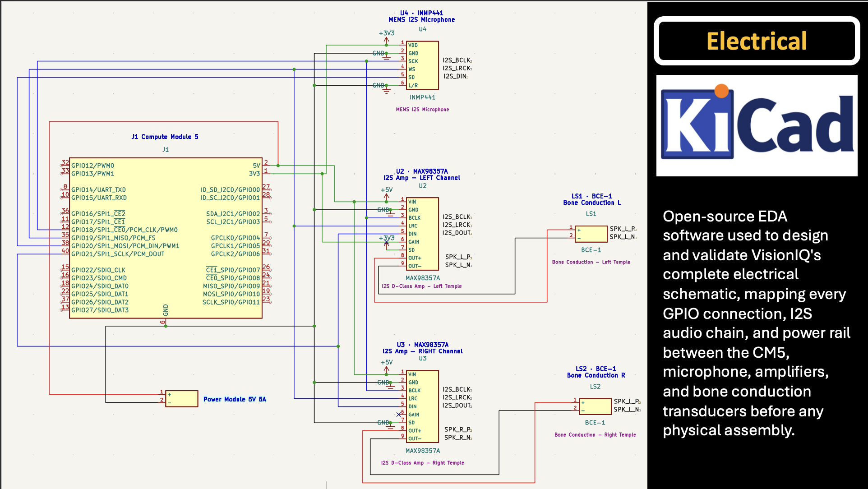Select the Power Module 5V 5A connector symbol
The height and width of the screenshot is (489, 868).
(x=181, y=399)
